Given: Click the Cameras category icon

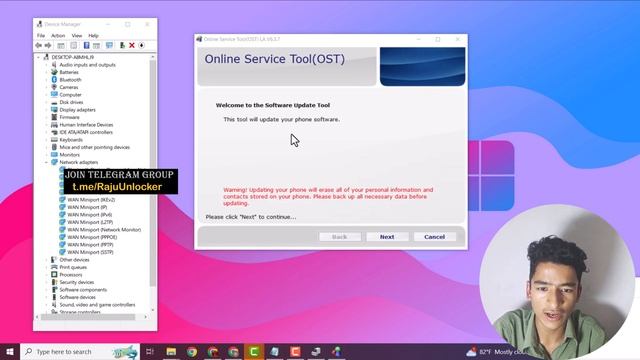Looking at the screenshot, I should pyautogui.click(x=54, y=87).
